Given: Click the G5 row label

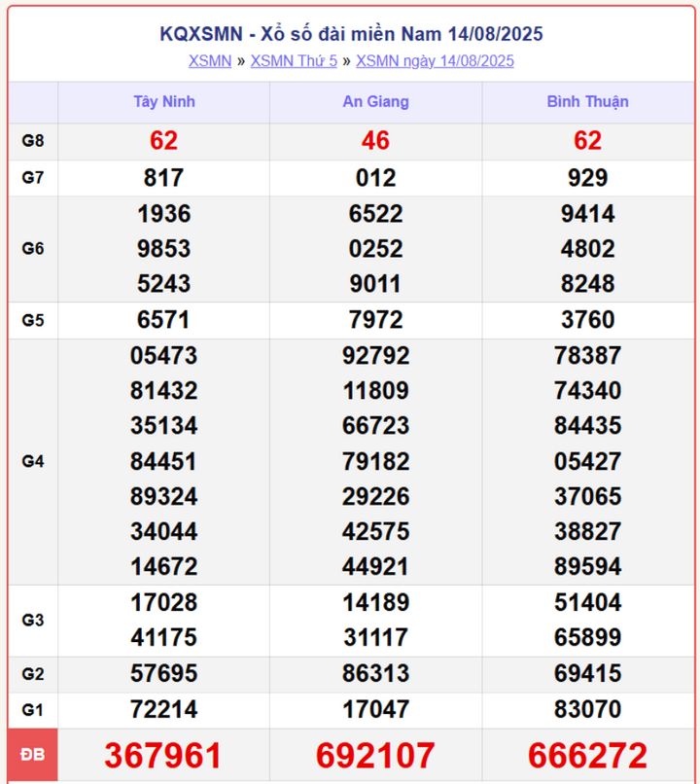Looking at the screenshot, I should (x=33, y=320).
